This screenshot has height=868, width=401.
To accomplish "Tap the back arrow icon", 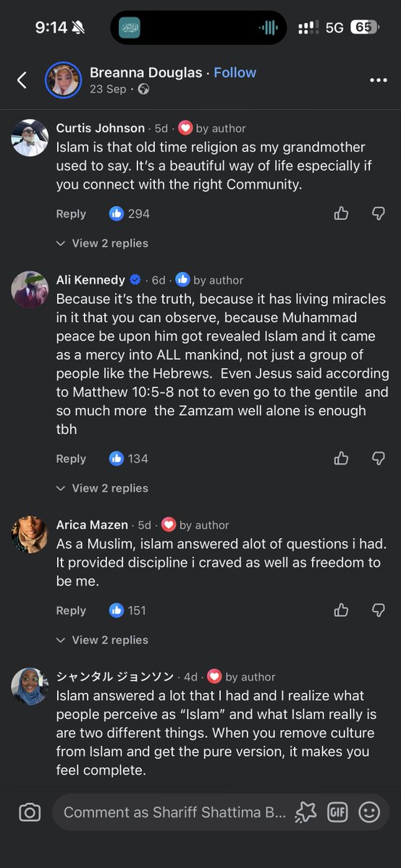I will click(x=22, y=80).
